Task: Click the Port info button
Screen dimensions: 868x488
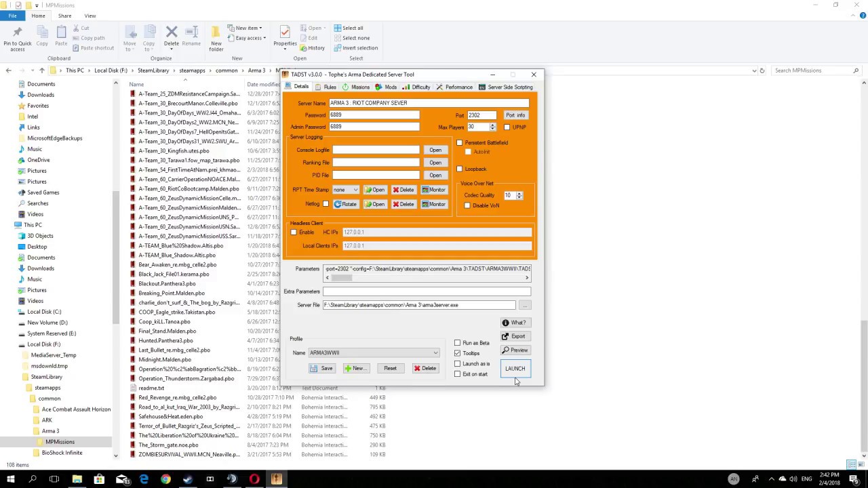Action: pyautogui.click(x=515, y=115)
